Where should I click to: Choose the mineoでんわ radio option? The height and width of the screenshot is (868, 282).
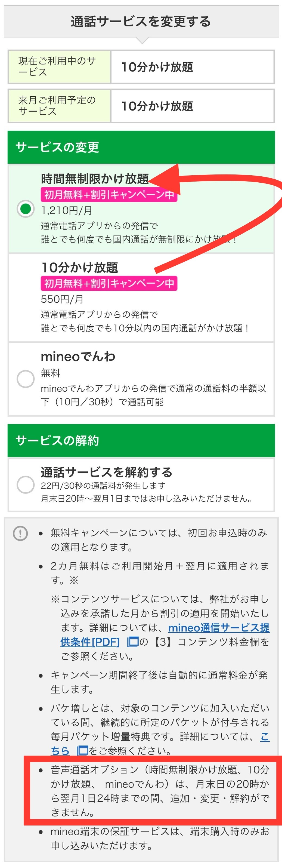(x=26, y=379)
